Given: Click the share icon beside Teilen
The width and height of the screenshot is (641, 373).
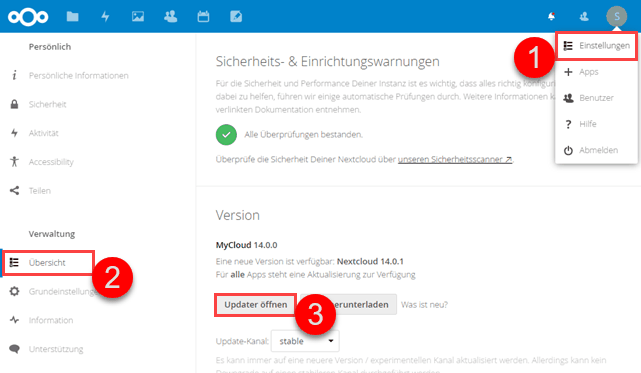Looking at the screenshot, I should [x=14, y=190].
